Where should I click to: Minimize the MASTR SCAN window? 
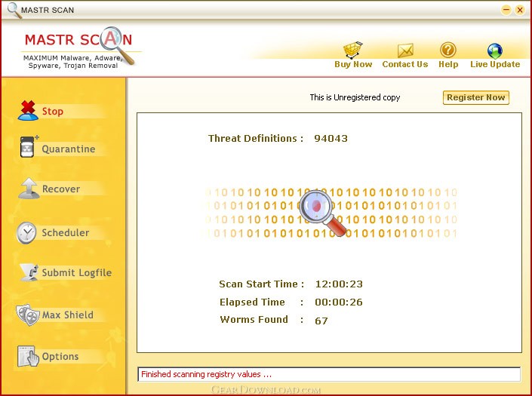(x=506, y=10)
